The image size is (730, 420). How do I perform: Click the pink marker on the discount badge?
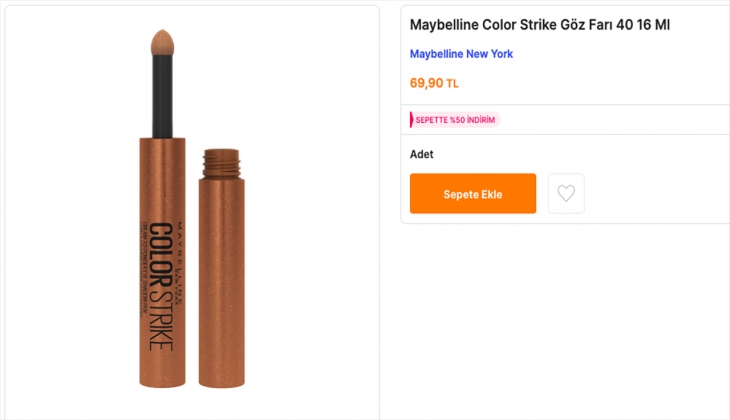pyautogui.click(x=411, y=120)
